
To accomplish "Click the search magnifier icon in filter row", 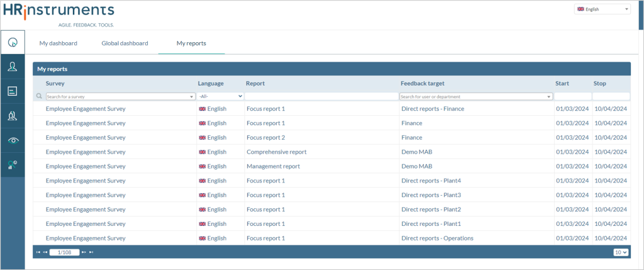I will [x=40, y=96].
